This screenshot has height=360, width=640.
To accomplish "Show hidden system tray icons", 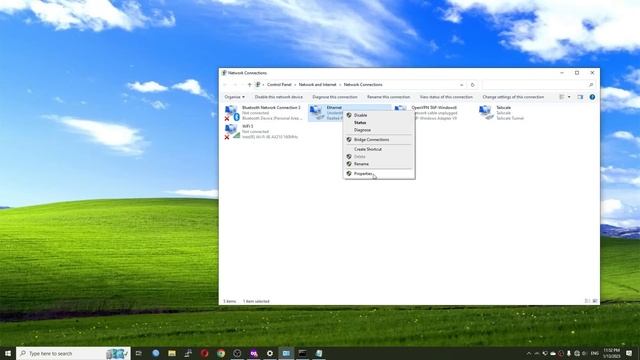I will pos(529,353).
